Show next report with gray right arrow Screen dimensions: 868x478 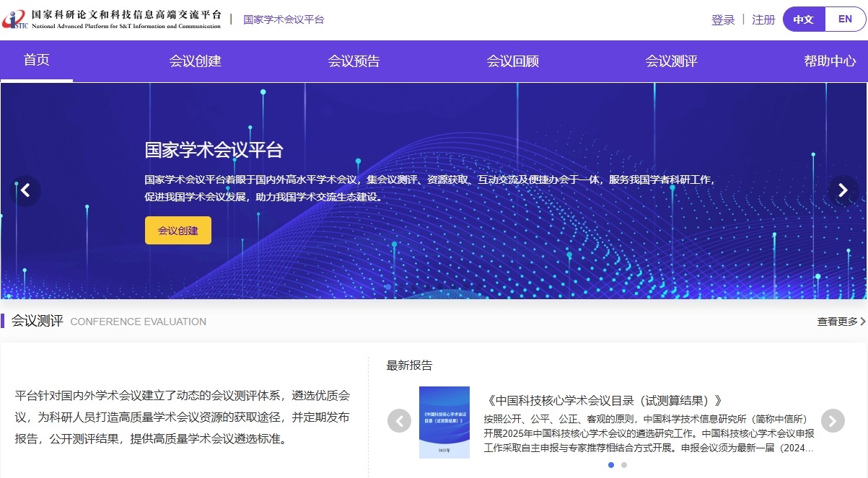[x=832, y=420]
